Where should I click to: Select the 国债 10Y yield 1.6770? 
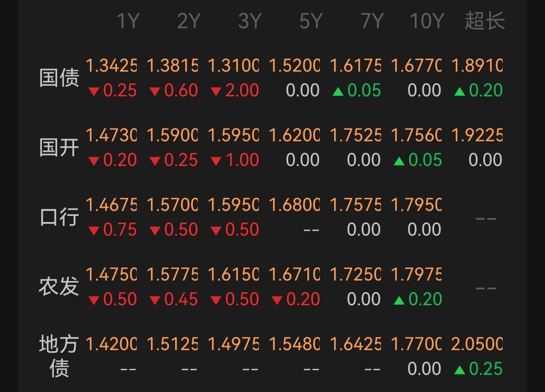(416, 66)
